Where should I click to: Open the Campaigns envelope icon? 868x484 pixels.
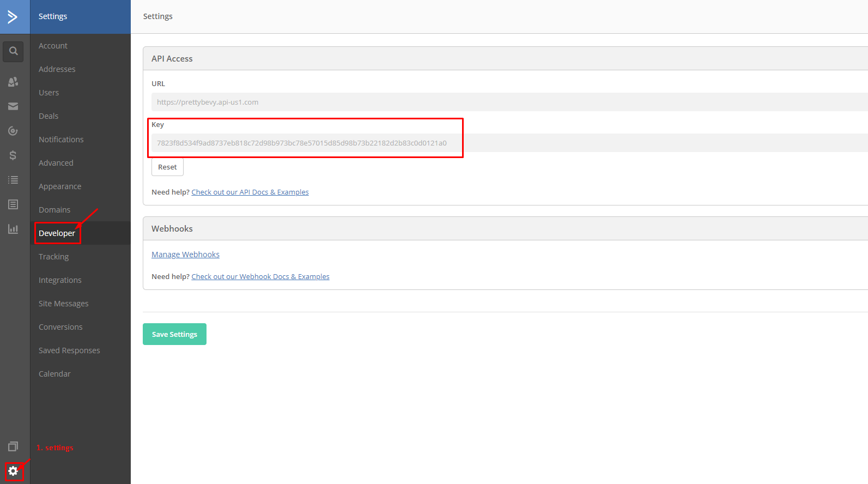tap(13, 106)
